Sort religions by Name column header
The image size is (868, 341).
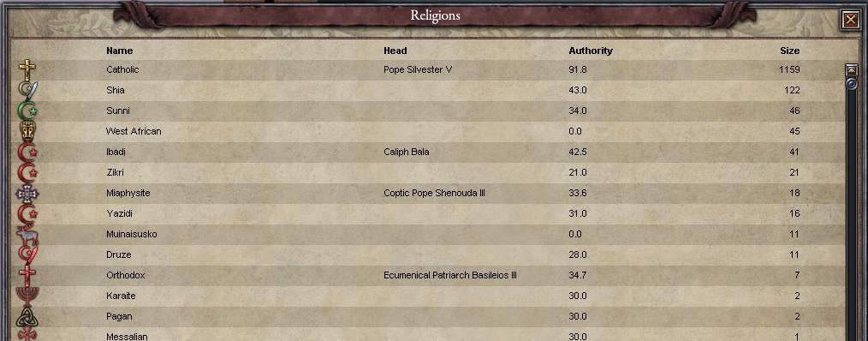[x=120, y=51]
